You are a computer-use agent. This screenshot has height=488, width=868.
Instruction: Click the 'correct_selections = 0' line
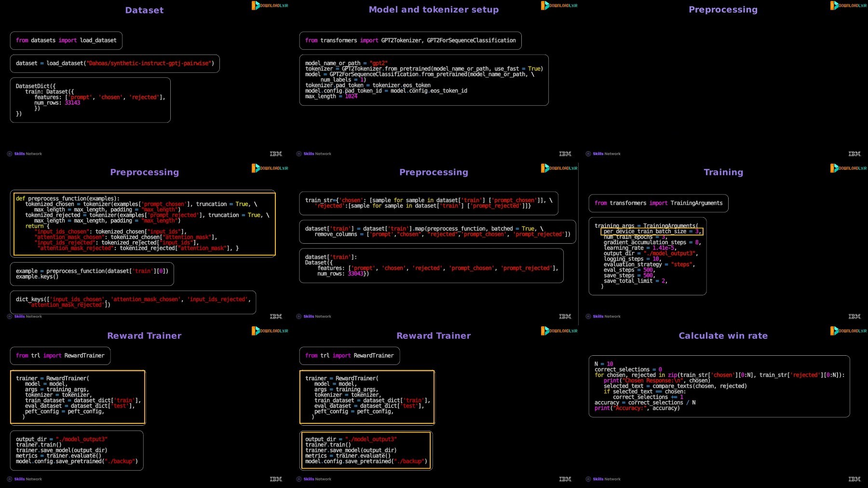628,370
